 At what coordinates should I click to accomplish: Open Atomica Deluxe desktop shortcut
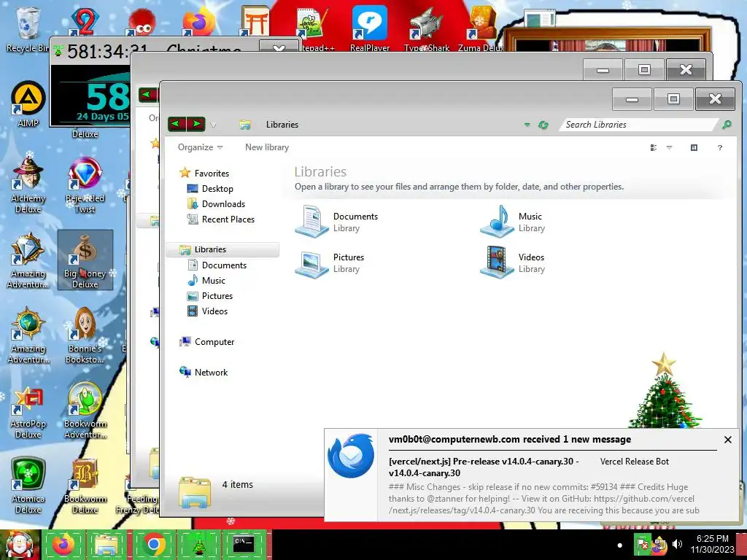tap(28, 486)
